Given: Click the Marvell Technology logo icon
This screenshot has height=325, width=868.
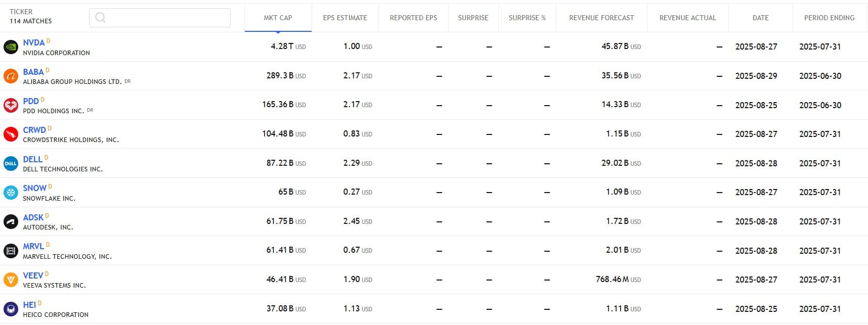Looking at the screenshot, I should point(11,251).
